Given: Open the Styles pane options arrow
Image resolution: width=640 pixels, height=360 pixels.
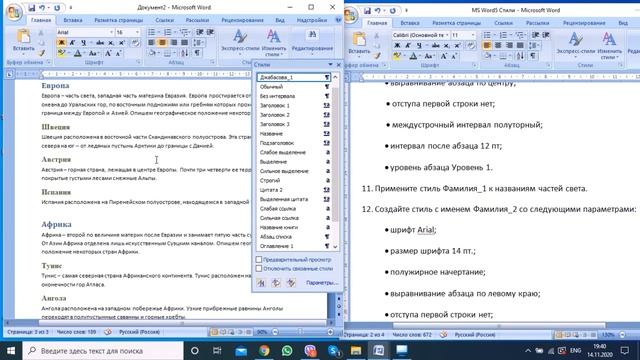Looking at the screenshot, I should click(330, 64).
